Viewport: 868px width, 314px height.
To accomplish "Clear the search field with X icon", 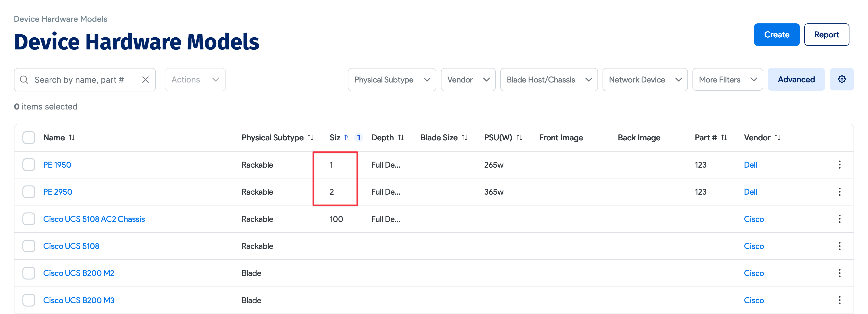I will (x=146, y=80).
